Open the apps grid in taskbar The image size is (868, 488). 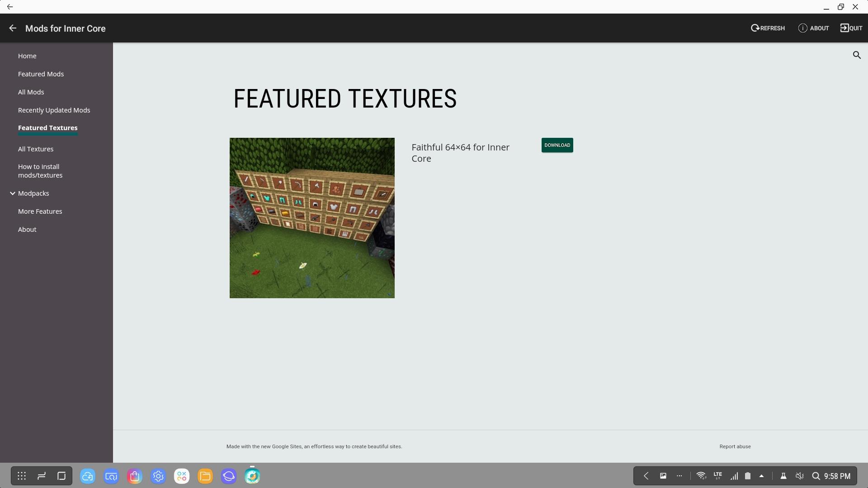point(22,476)
